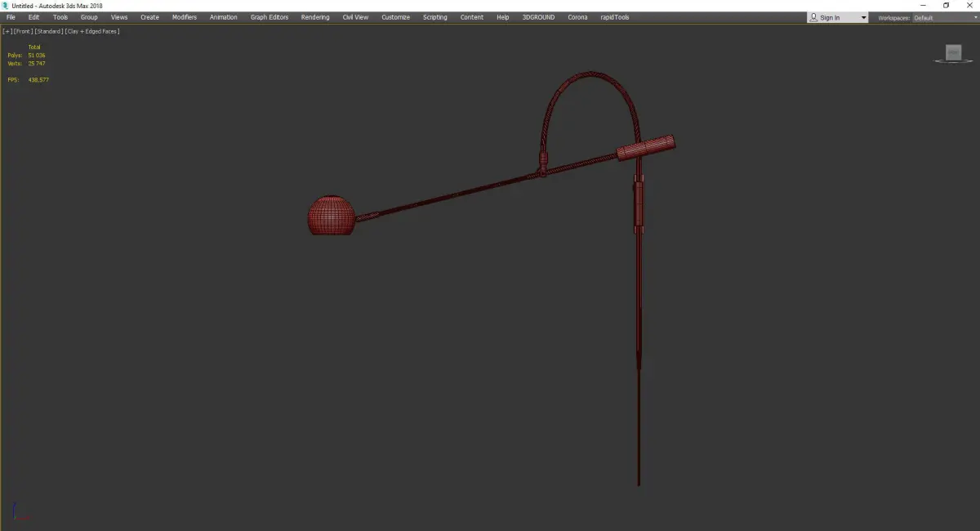Click the [Clay + Edged Faces] shading label

point(92,31)
